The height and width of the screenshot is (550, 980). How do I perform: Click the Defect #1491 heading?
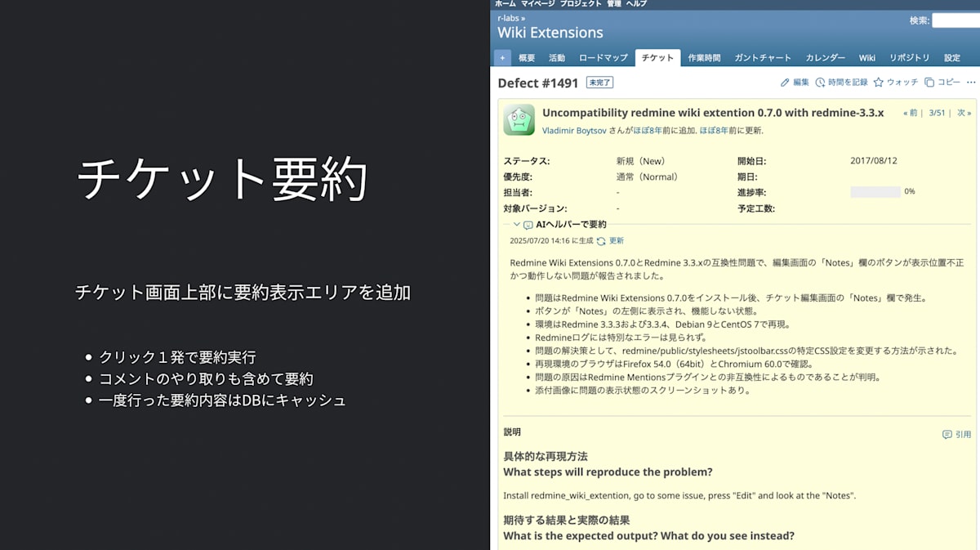coord(538,83)
